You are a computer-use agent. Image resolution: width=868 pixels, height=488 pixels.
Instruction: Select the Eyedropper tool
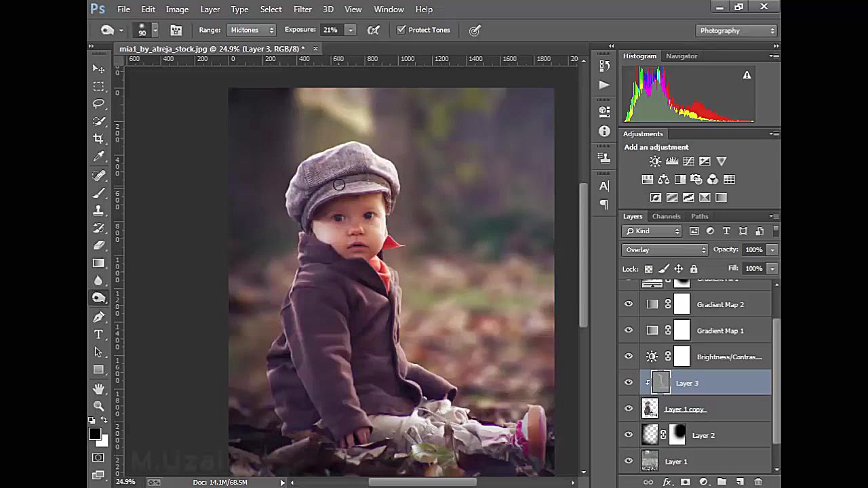99,157
